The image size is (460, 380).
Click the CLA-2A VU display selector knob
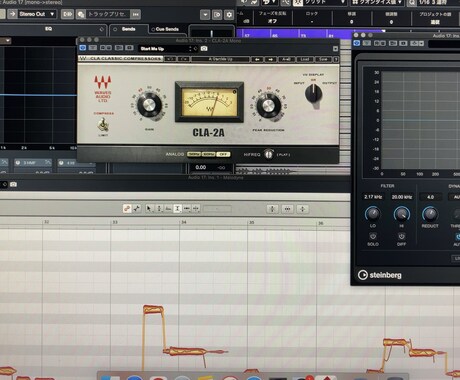[313, 93]
